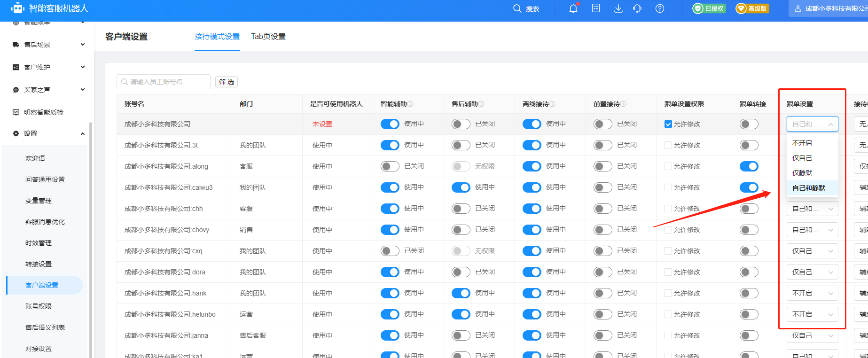868x358 pixels.
Task: Open 跟单设置 dropdown for the :hank account
Action: click(812, 293)
